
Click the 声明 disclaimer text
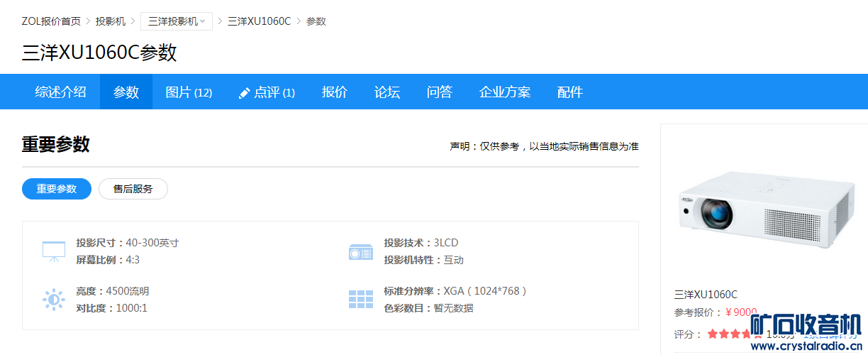coord(544,146)
